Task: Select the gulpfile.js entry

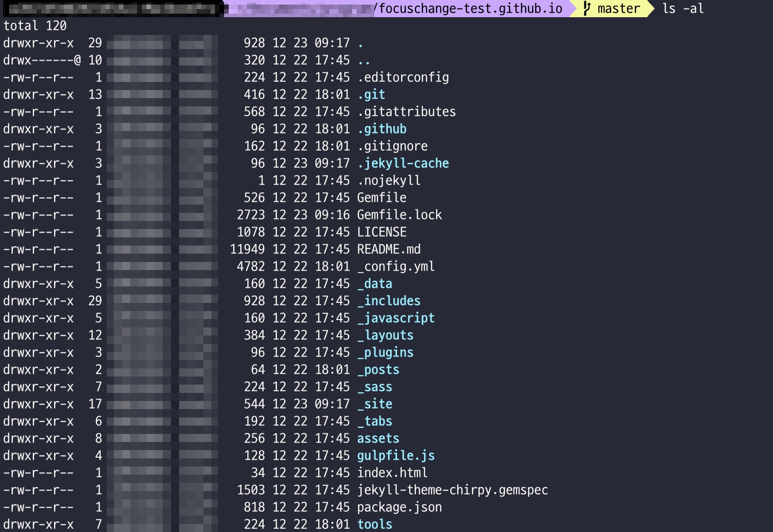Action: (x=396, y=456)
